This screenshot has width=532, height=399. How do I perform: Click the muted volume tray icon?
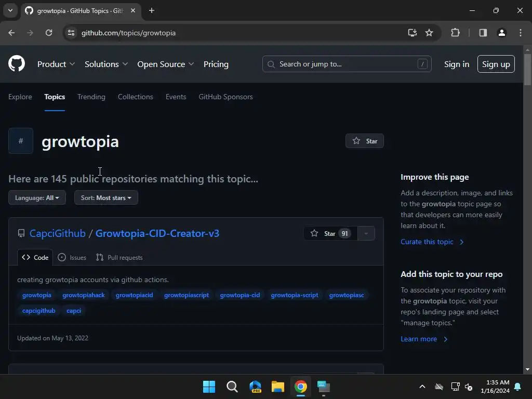click(x=469, y=387)
